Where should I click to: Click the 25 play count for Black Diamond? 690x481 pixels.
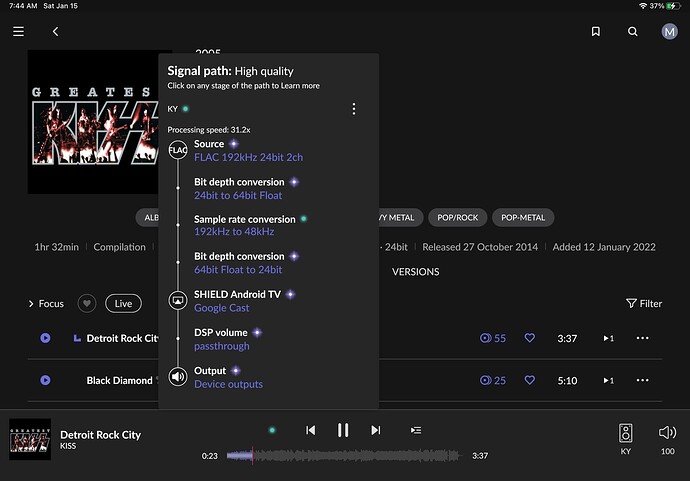[492, 380]
